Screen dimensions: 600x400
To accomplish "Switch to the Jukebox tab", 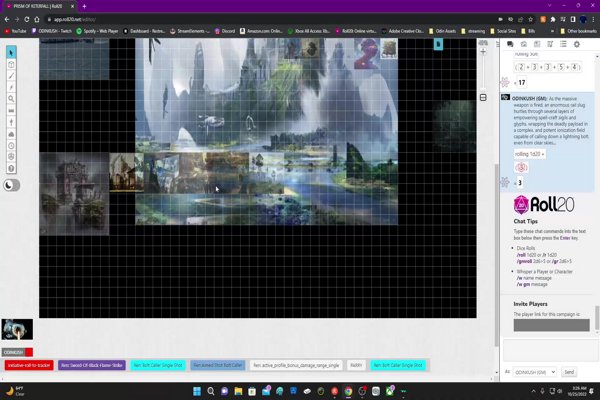I will tap(550, 44).
